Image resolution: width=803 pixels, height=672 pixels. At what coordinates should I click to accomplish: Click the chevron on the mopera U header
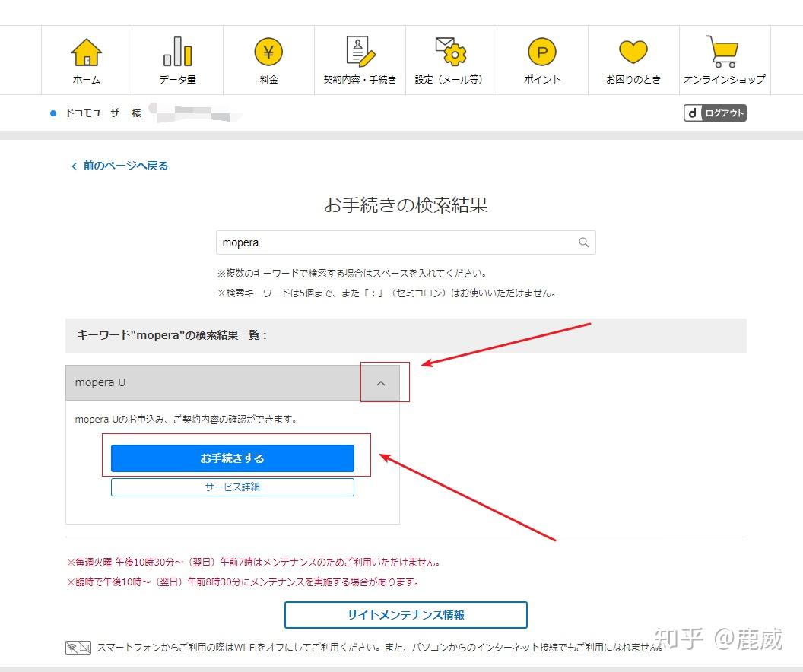(381, 382)
